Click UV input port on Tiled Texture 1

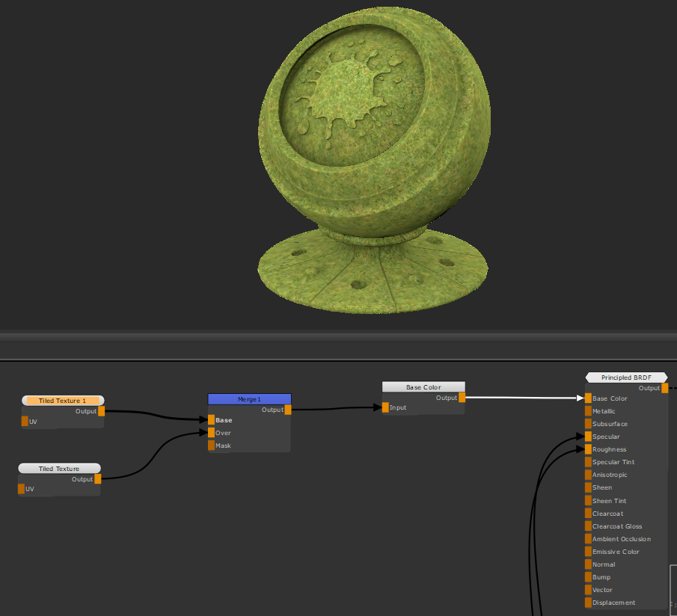coord(25,422)
